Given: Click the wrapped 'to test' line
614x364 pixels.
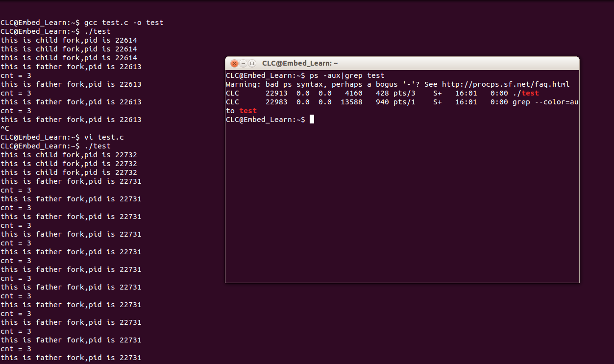Looking at the screenshot, I should coord(242,111).
